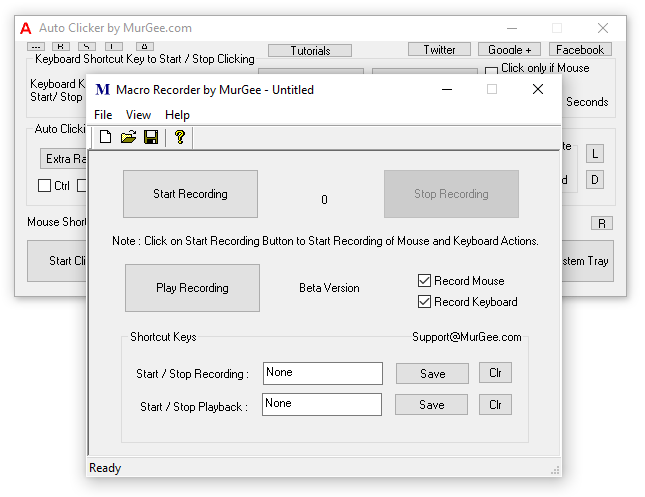This screenshot has height=497, width=645.
Task: Click the Auto Clicker red A icon
Action: tap(26, 28)
